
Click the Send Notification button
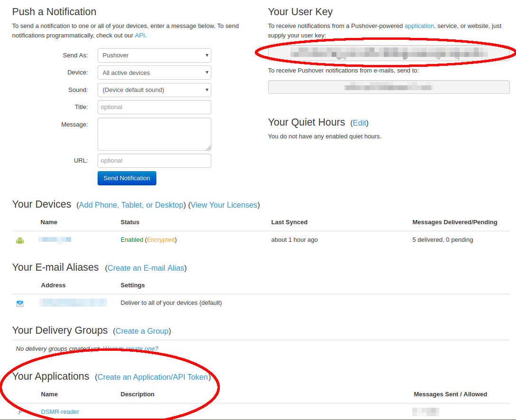[127, 178]
